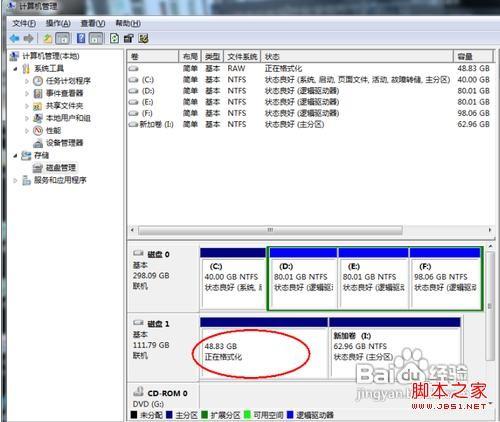The width and height of the screenshot is (500, 422).
Task: Expand the 事件查看器 node
Action: [x=27, y=93]
